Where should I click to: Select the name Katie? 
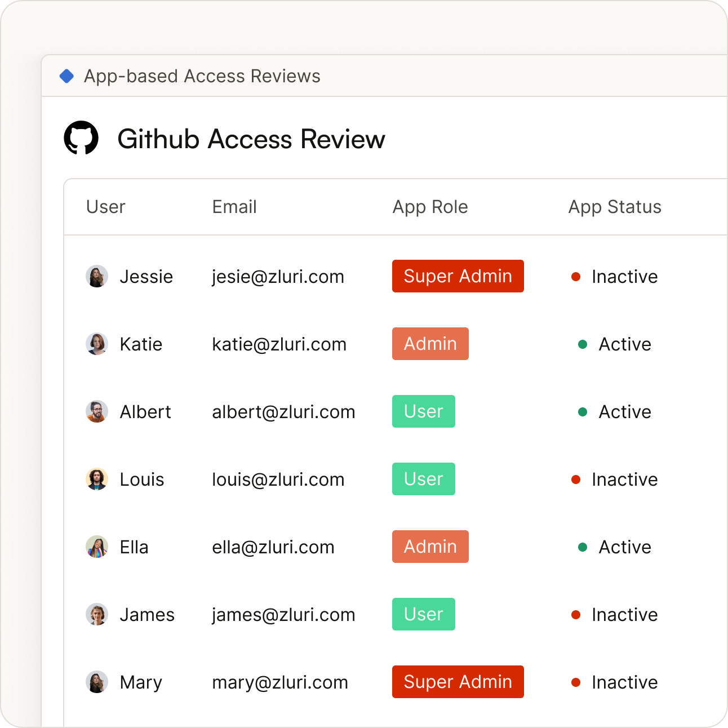pyautogui.click(x=141, y=344)
